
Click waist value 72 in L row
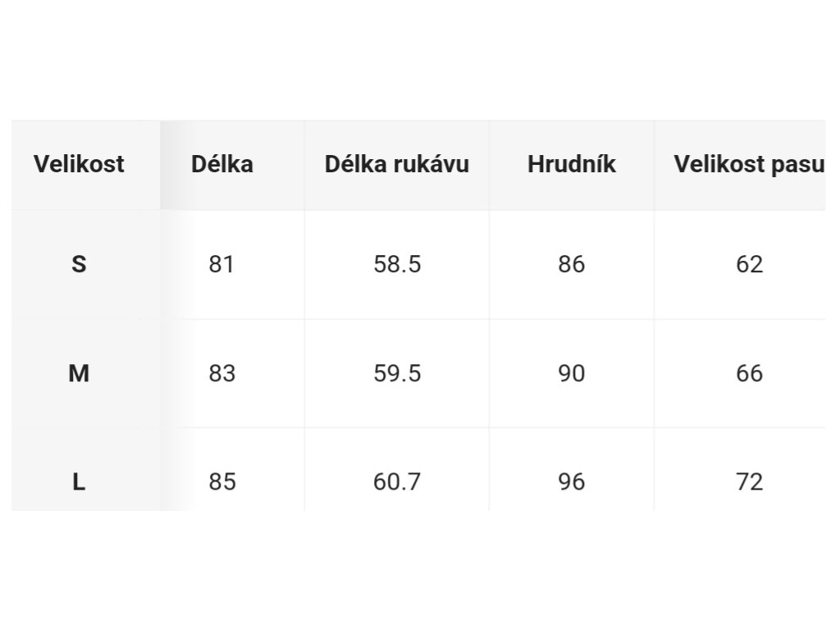[749, 482]
